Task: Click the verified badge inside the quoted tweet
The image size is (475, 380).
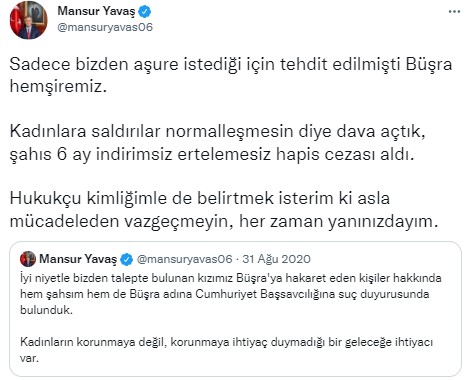Action: pyautogui.click(x=127, y=259)
